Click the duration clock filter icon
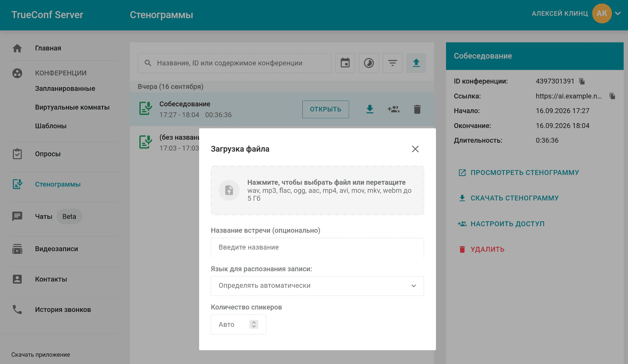 point(369,63)
